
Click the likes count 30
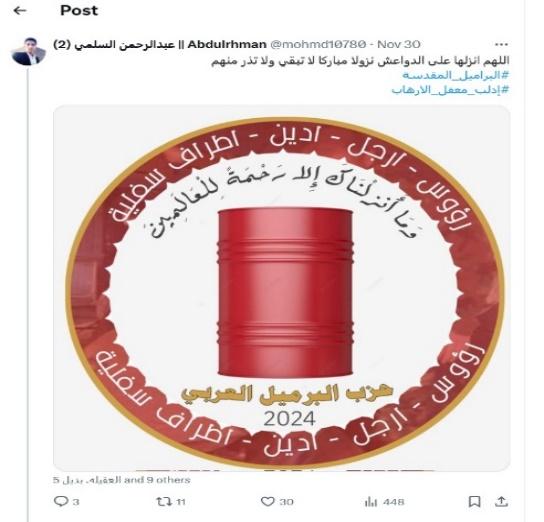pos(286,502)
